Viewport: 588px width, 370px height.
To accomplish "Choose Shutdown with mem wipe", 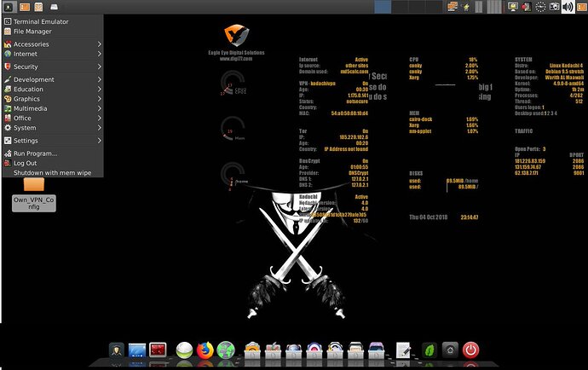I will [x=53, y=173].
